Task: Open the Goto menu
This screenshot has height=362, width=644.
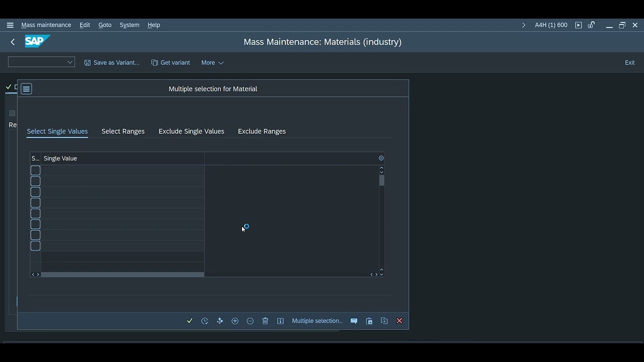Action: pos(105,25)
